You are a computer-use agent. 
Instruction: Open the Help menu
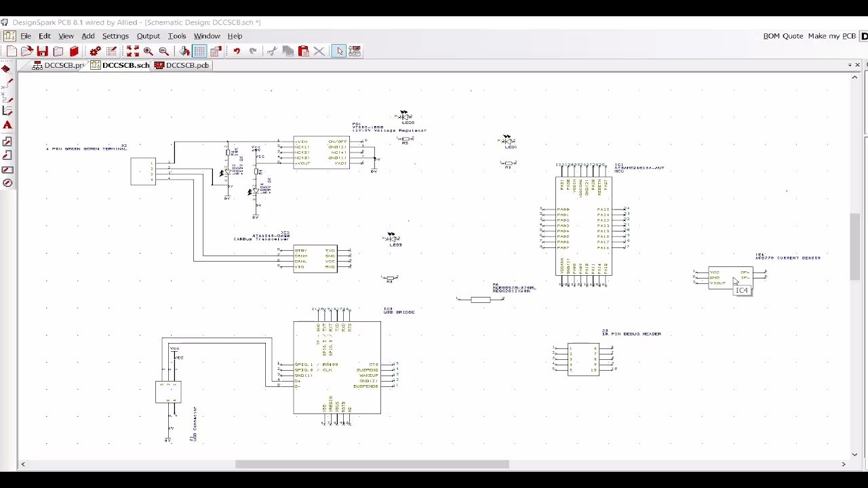235,36
